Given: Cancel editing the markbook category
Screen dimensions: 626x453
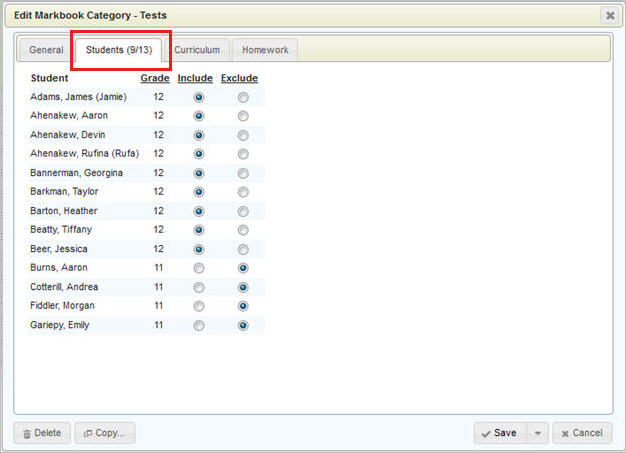Looking at the screenshot, I should click(x=582, y=433).
